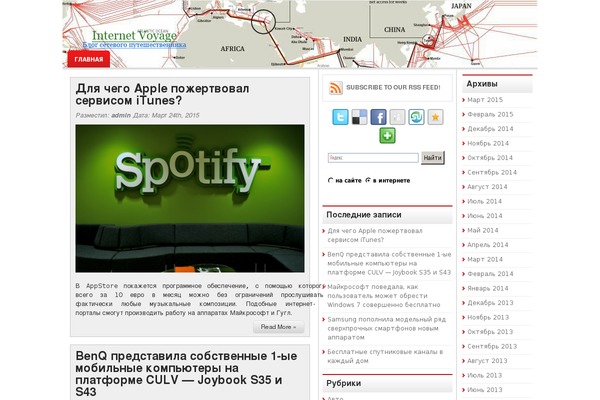The height and width of the screenshot is (400, 600).
Task: Open recent post "Бесплатные спутниковые каналы"
Action: coord(385,356)
